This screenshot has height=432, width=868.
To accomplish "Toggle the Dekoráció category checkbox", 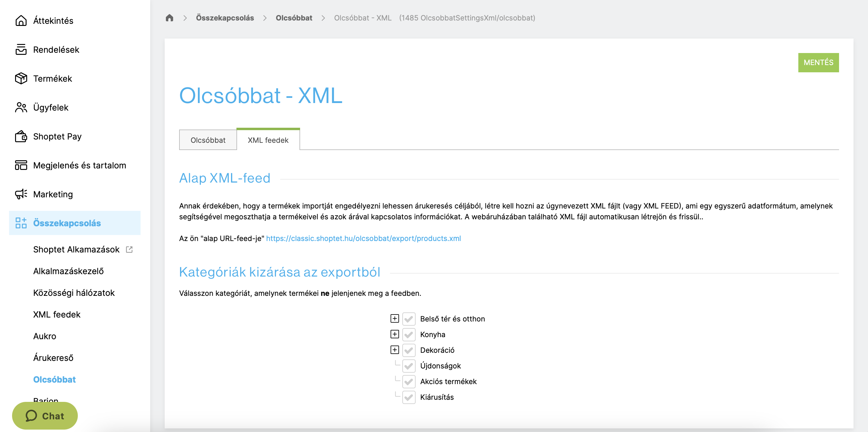I will coord(409,350).
